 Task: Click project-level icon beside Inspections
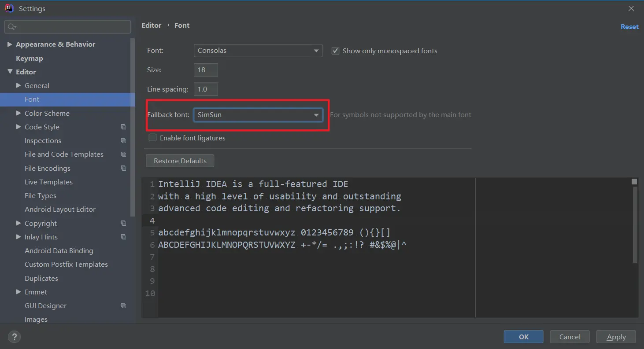click(123, 141)
